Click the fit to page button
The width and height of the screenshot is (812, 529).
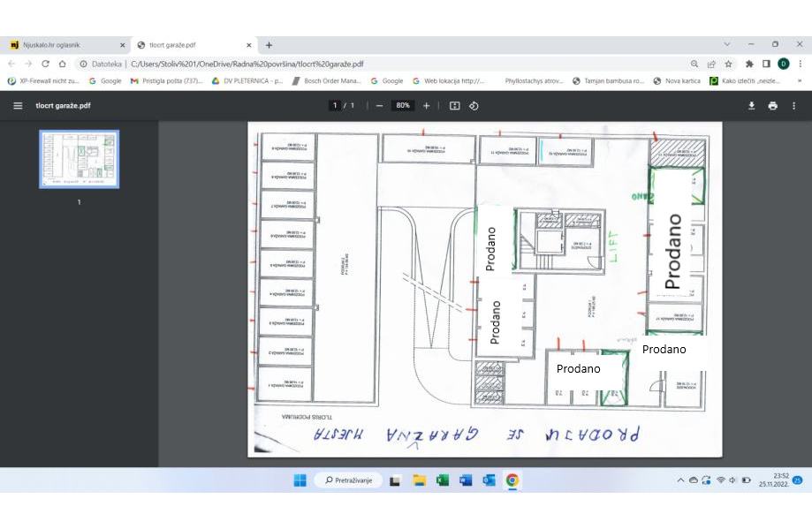tap(454, 105)
